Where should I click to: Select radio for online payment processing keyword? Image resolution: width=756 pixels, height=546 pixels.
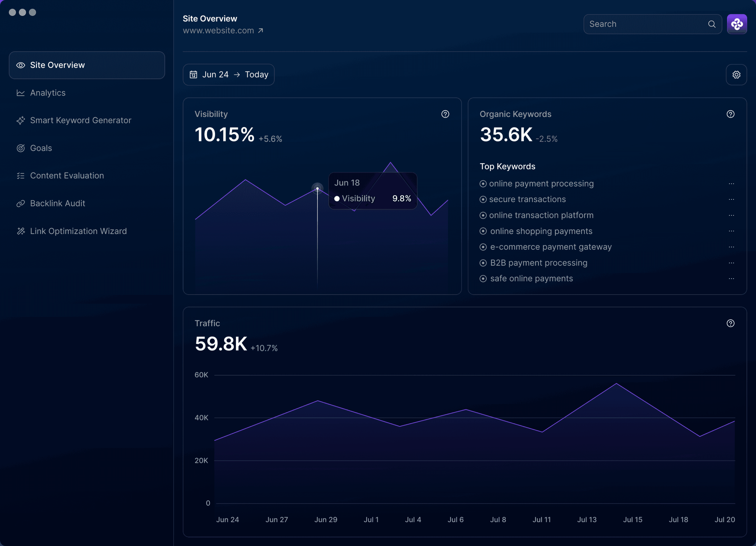point(483,184)
